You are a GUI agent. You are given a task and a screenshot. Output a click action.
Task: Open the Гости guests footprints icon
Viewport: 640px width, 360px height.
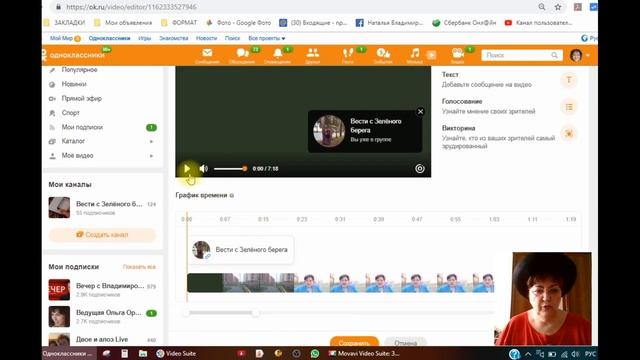coord(348,56)
